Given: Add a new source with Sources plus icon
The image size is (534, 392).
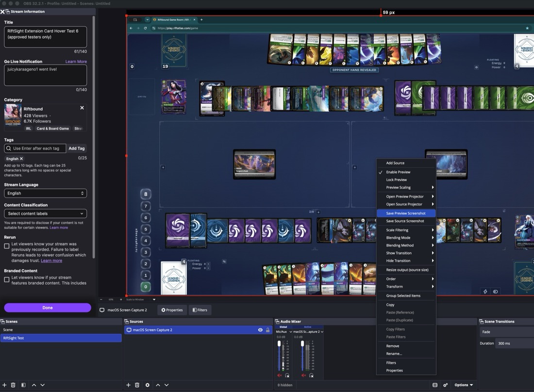Looking at the screenshot, I should [x=128, y=385].
